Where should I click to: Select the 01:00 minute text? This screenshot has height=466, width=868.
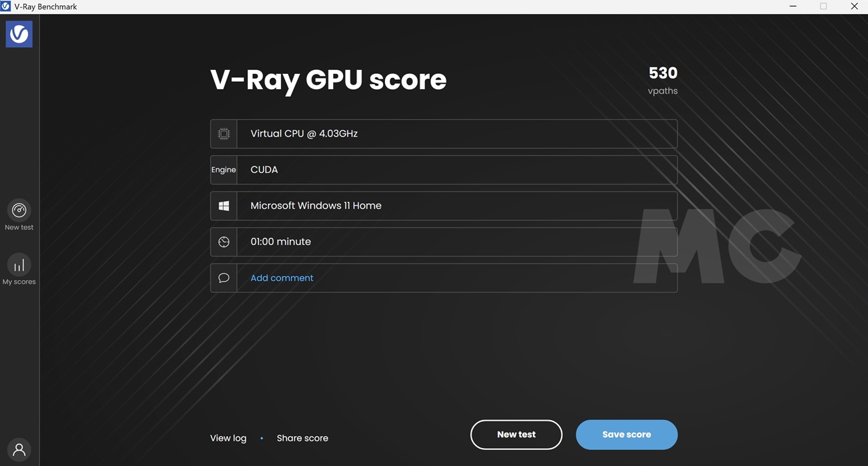pyautogui.click(x=280, y=242)
